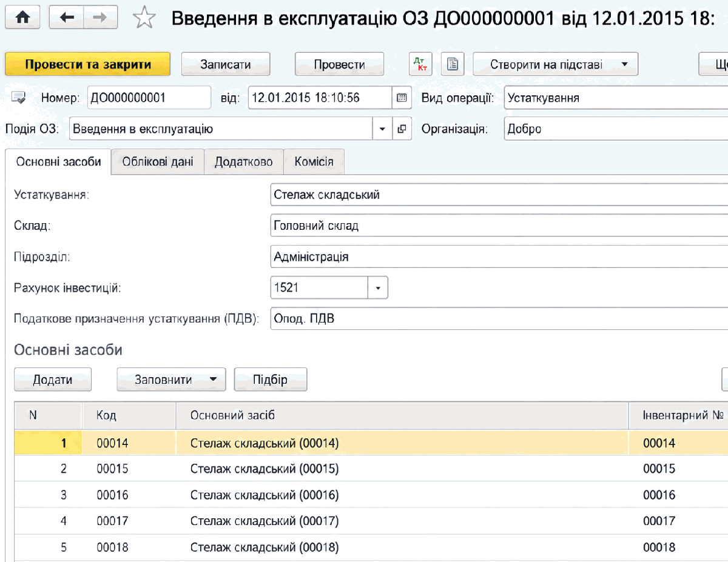Viewport: 728px width, 562px height.
Task: Focus the date field 12.01.2015
Action: [320, 97]
